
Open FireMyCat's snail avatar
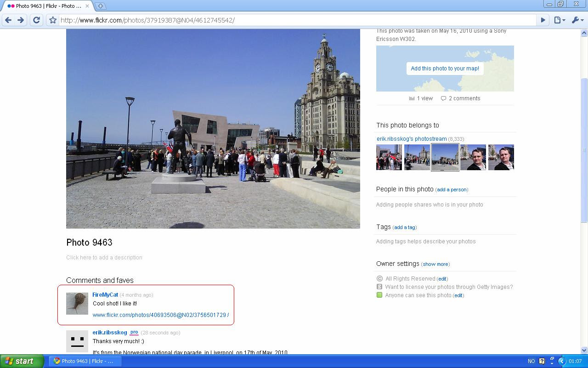click(x=77, y=304)
